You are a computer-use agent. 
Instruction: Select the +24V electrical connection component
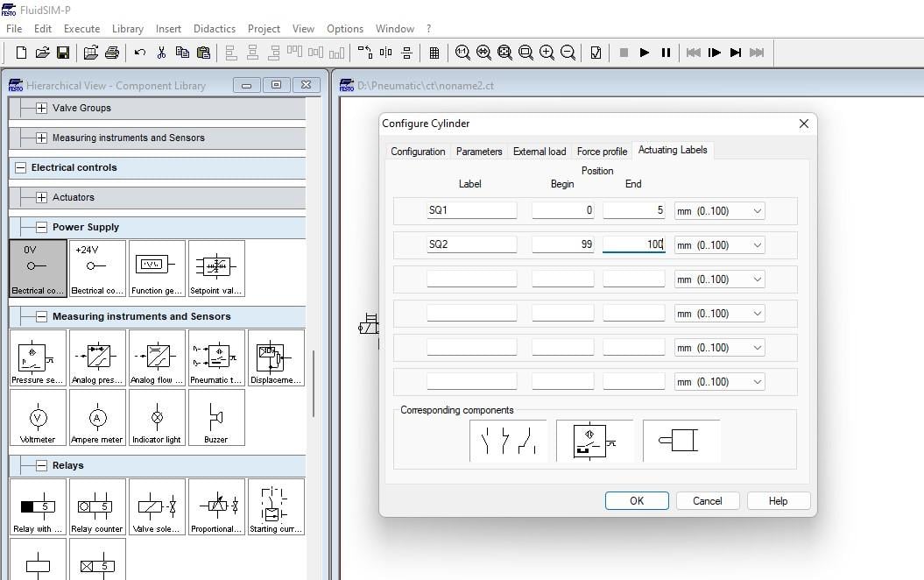[97, 268]
